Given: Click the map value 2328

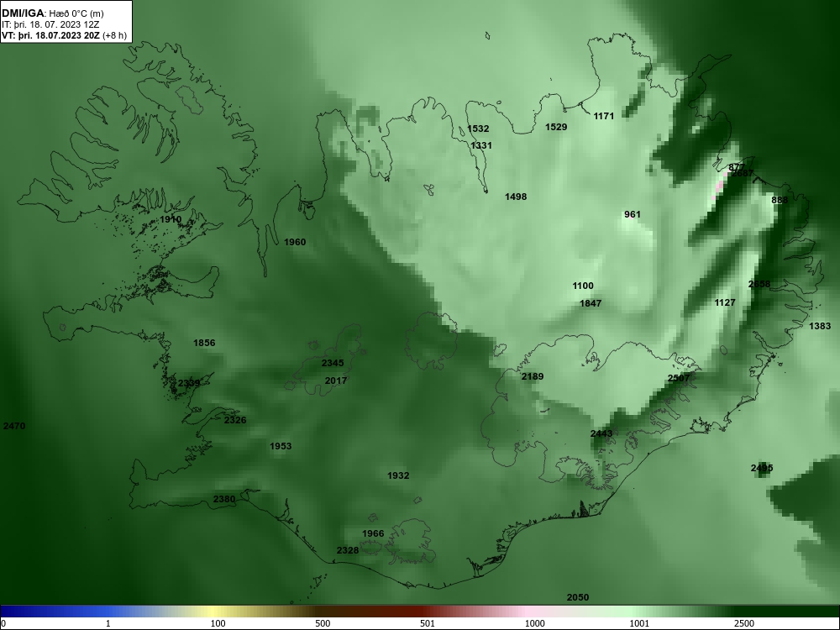Looking at the screenshot, I should pos(348,550).
